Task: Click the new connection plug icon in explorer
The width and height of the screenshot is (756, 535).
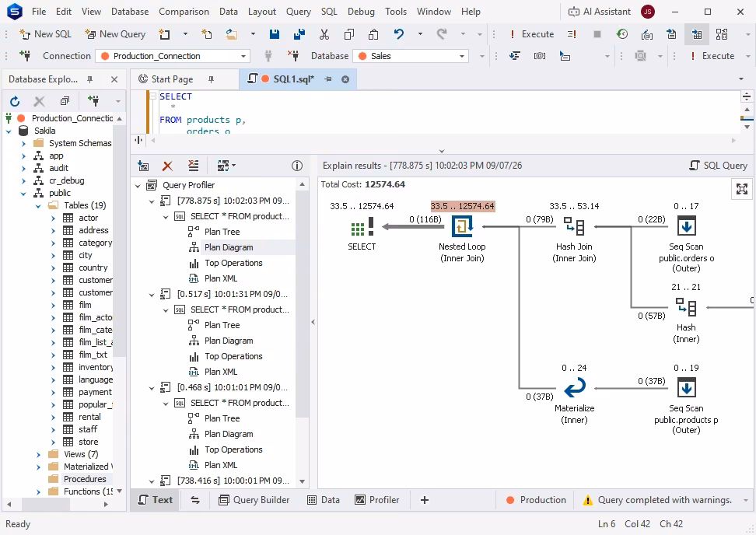Action: (93, 101)
